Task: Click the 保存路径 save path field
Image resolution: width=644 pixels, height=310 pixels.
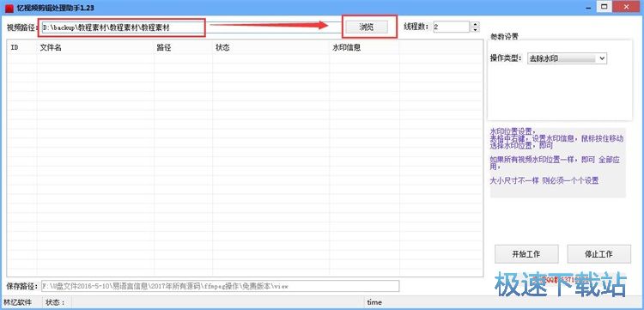Action: pyautogui.click(x=220, y=286)
